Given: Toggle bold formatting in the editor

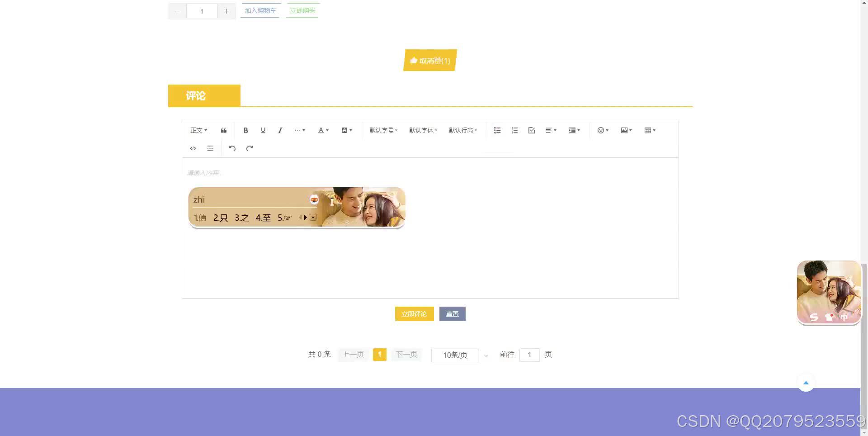Looking at the screenshot, I should 245,130.
